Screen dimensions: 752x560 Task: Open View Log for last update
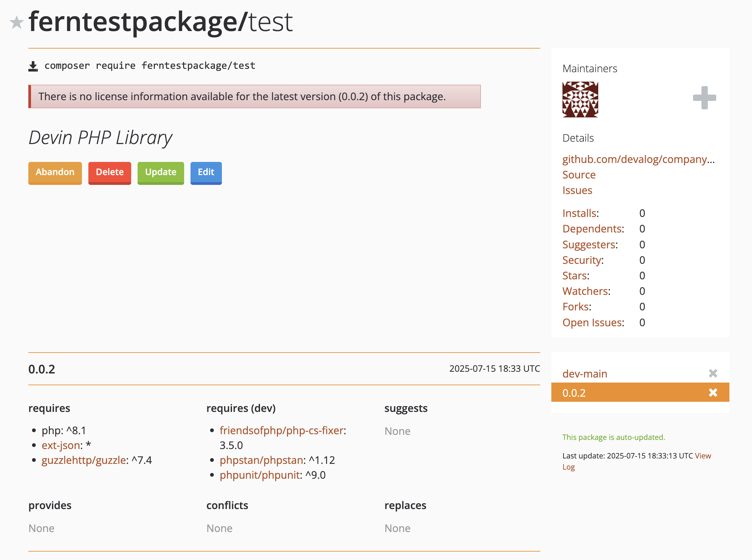(703, 456)
